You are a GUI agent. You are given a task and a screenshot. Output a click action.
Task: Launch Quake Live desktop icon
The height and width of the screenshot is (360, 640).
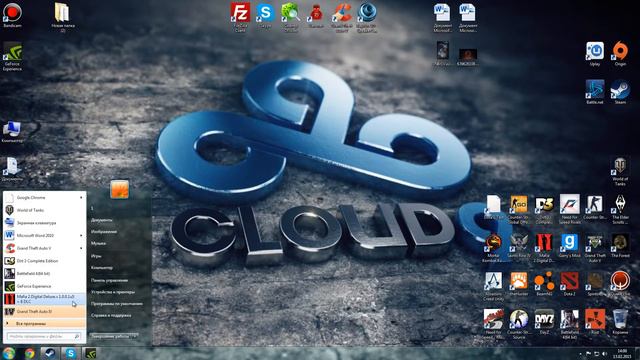tap(620, 284)
